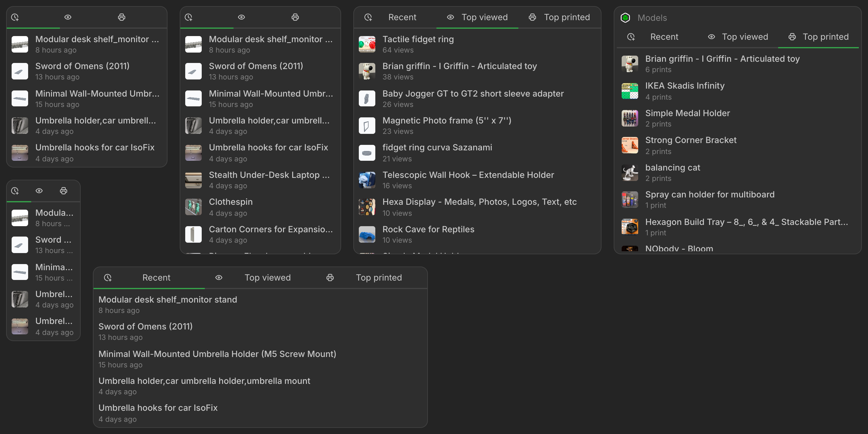Image resolution: width=868 pixels, height=434 pixels.
Task: Click the clock icon beside Recent in the thumbnail-less panel
Action: [108, 277]
